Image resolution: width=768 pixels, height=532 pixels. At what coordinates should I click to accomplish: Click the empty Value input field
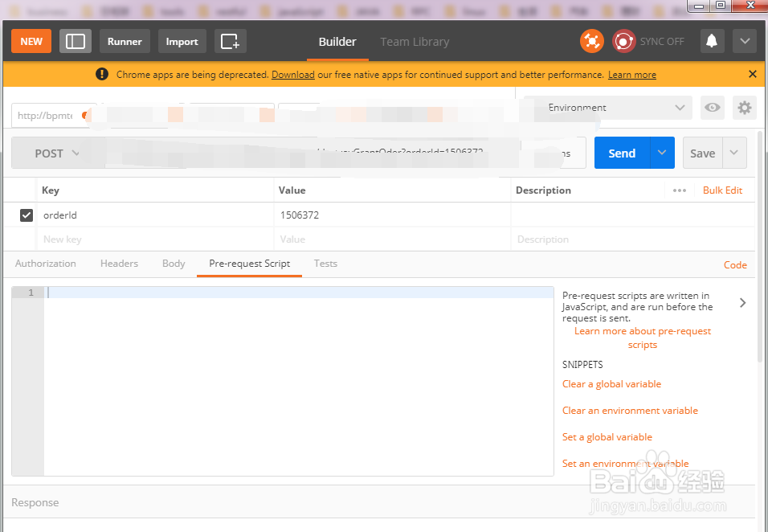click(x=392, y=239)
